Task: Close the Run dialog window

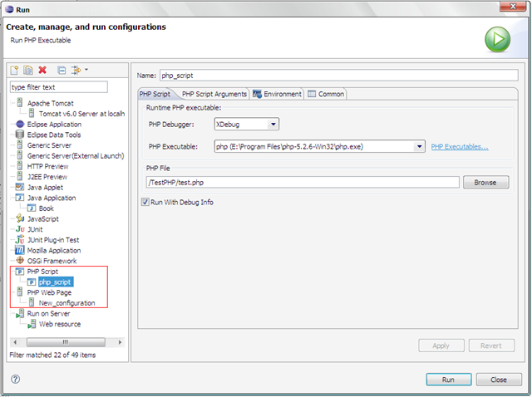Action: [513, 6]
